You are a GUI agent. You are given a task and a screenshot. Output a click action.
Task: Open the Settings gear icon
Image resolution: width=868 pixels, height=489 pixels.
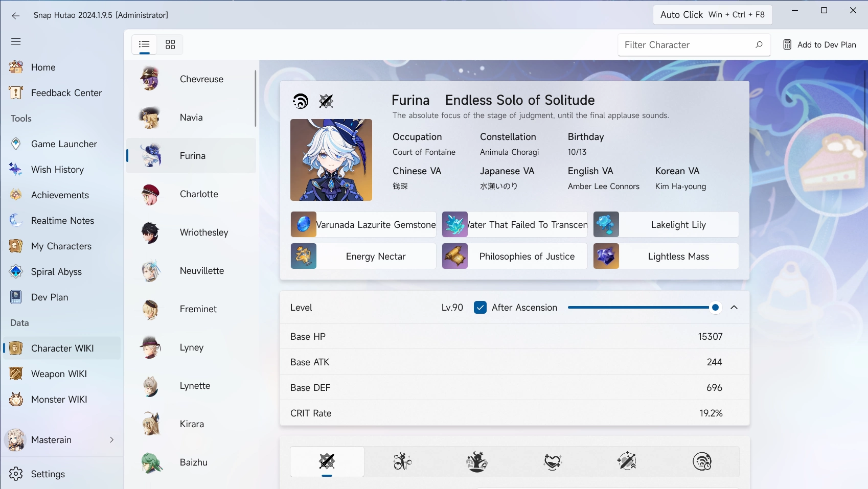(x=16, y=474)
